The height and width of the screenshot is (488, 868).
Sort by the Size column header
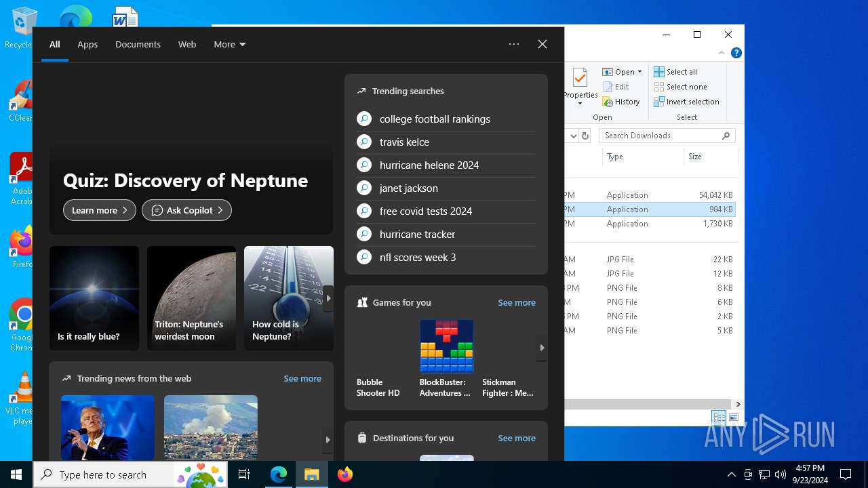(x=710, y=157)
